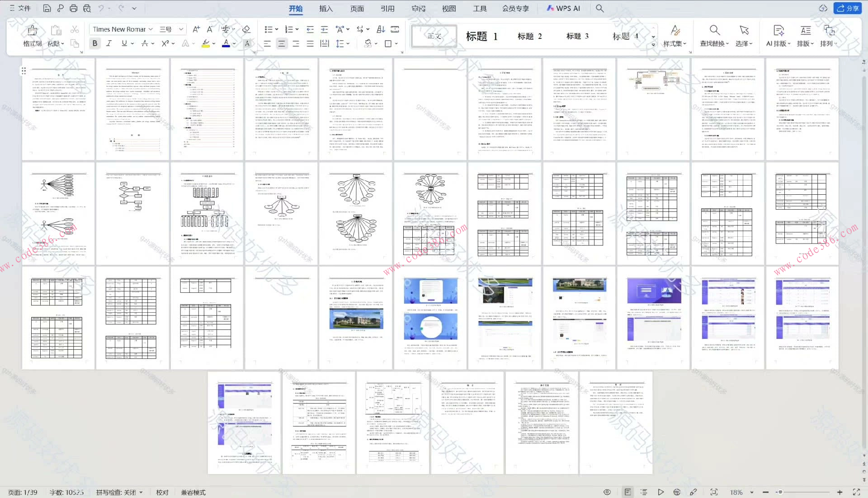Click the sort (A-Z) icon
The height and width of the screenshot is (498, 868).
[381, 29]
